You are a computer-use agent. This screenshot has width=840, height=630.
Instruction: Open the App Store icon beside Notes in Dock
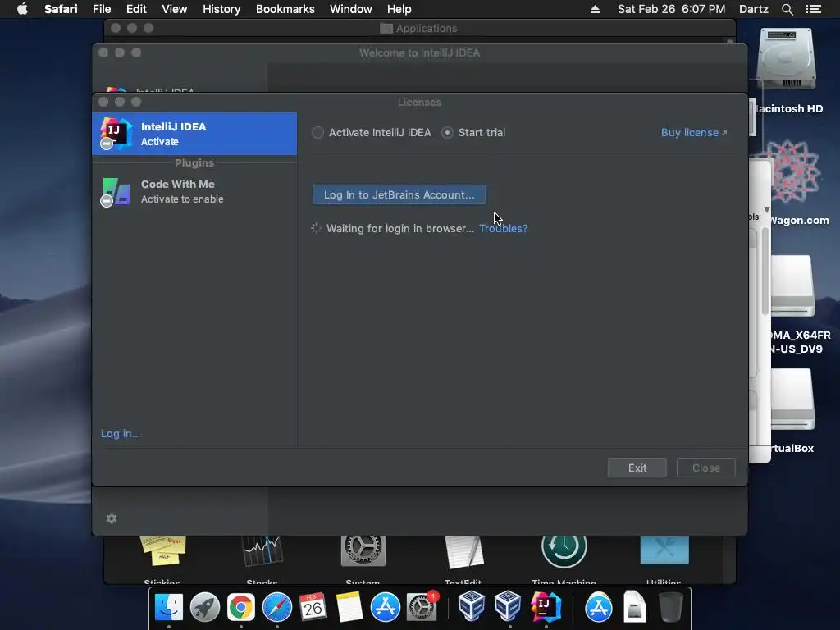click(386, 607)
